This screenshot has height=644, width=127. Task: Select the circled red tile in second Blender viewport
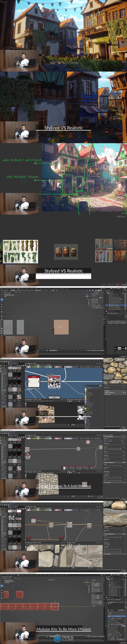(x=55, y=607)
